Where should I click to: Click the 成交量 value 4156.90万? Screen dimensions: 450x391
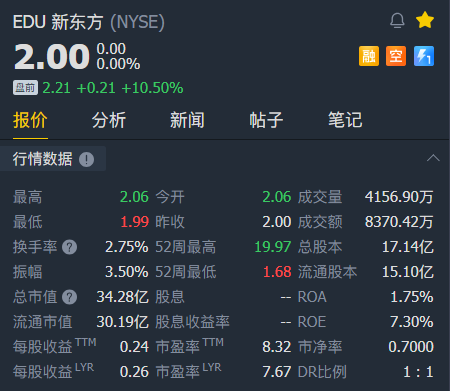[x=399, y=197]
